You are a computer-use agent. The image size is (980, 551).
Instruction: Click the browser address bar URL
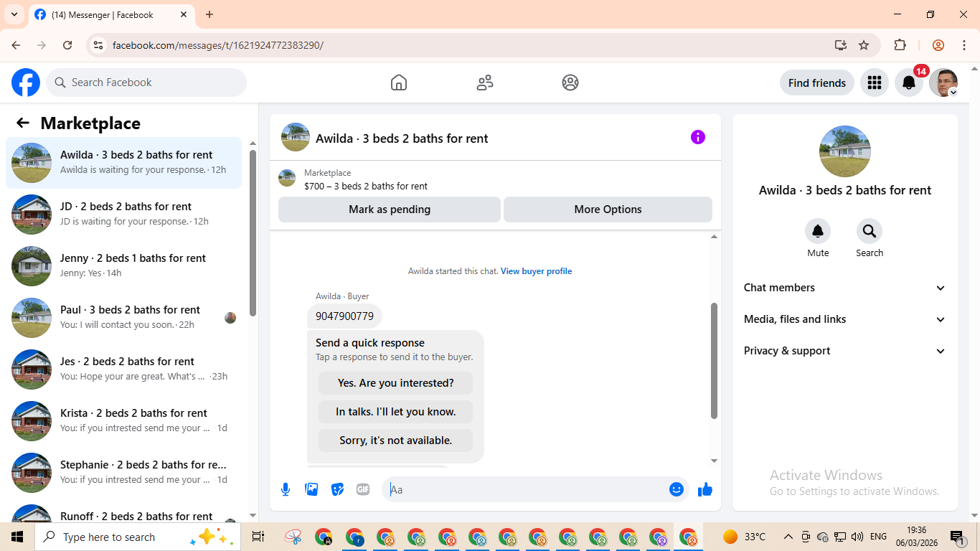click(218, 45)
